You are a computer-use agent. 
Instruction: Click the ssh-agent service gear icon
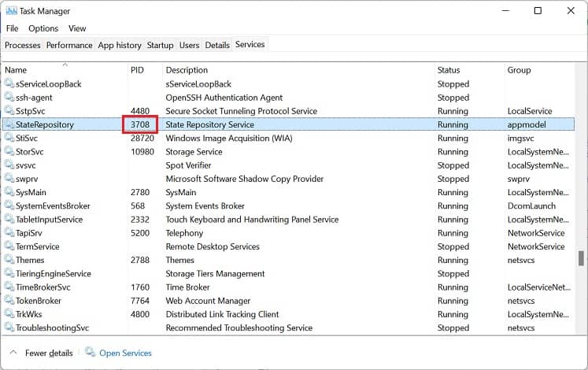(x=9, y=97)
